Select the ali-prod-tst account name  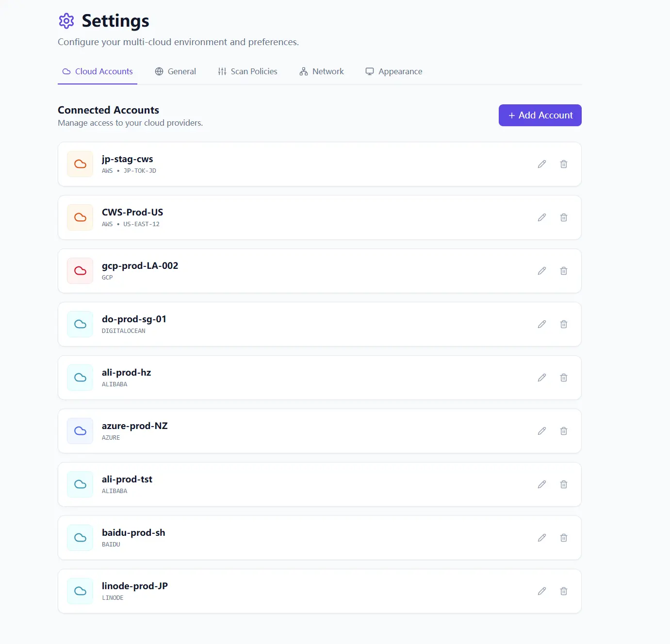[x=127, y=479]
